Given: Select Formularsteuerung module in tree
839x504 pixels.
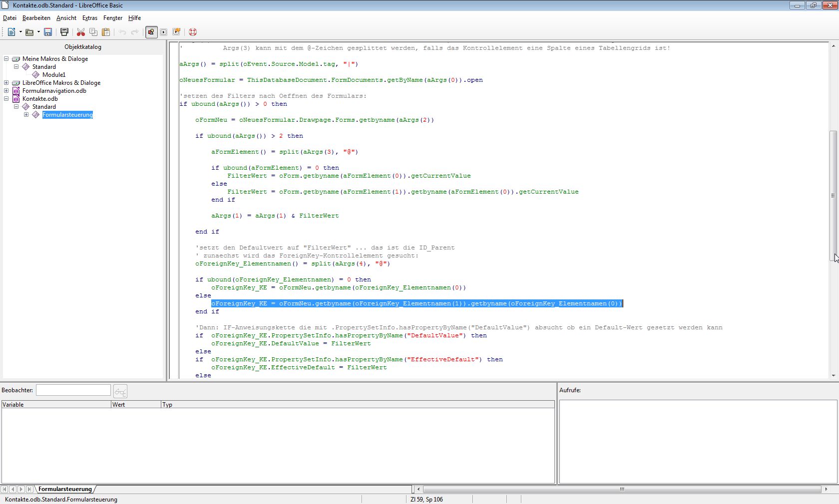Looking at the screenshot, I should coord(67,115).
